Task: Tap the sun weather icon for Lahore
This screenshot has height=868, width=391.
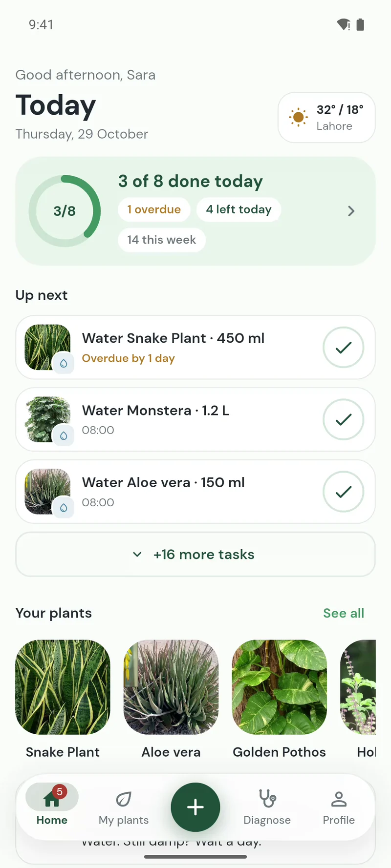Action: (x=298, y=117)
